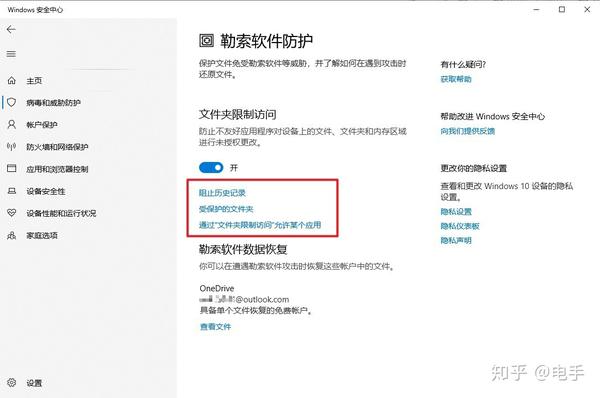Open the 隐私设置 link
This screenshot has width=600, height=398.
[x=456, y=212]
